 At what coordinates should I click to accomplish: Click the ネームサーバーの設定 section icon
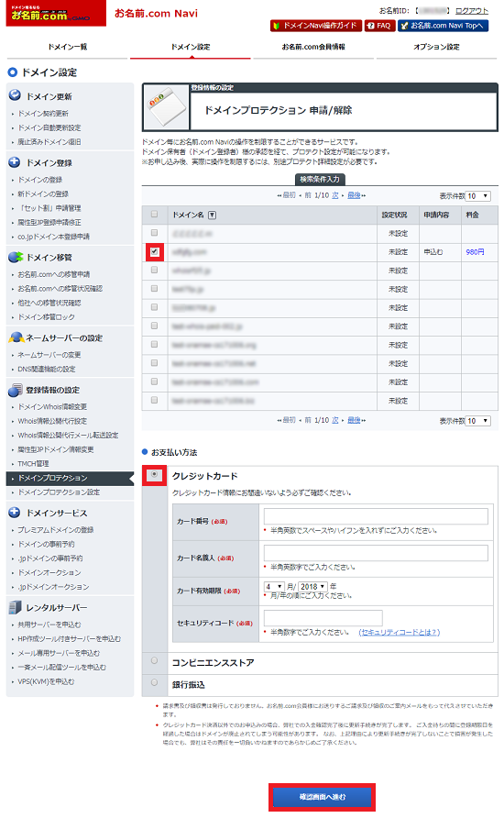tap(16, 337)
